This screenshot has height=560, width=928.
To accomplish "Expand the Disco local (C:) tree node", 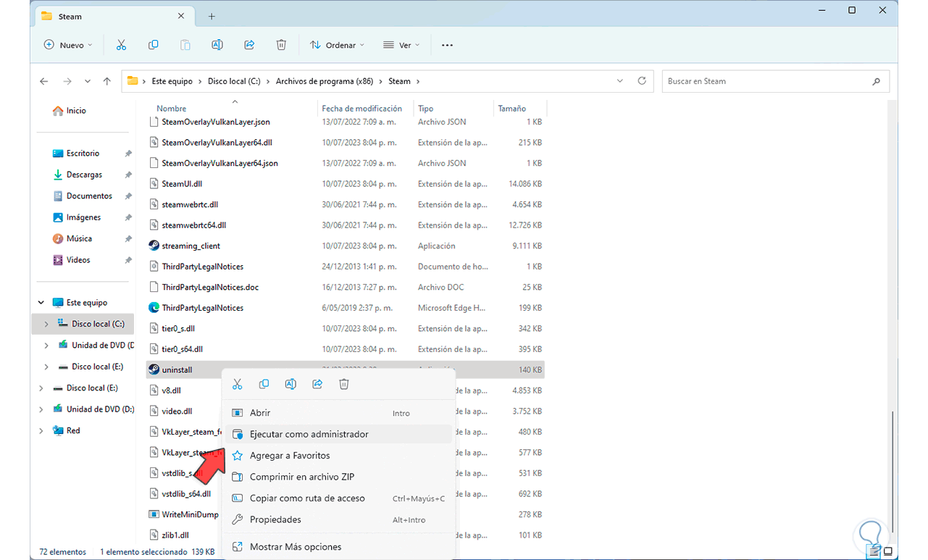I will (x=47, y=324).
